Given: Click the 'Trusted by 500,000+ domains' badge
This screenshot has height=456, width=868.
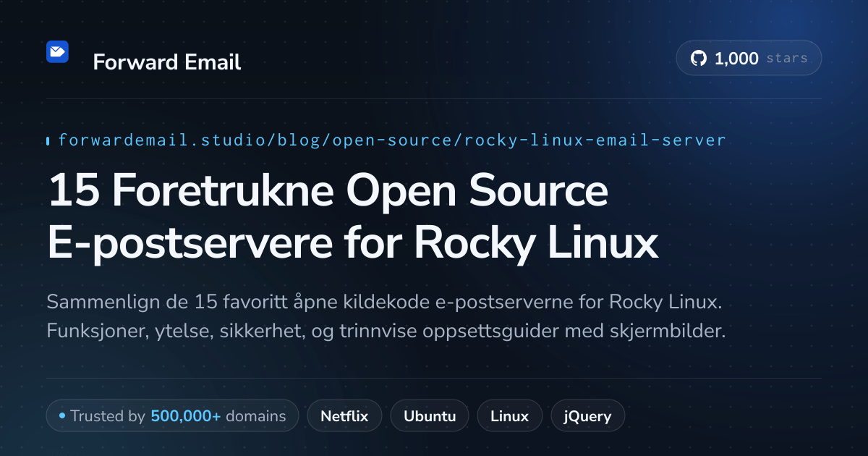Looking at the screenshot, I should (172, 416).
